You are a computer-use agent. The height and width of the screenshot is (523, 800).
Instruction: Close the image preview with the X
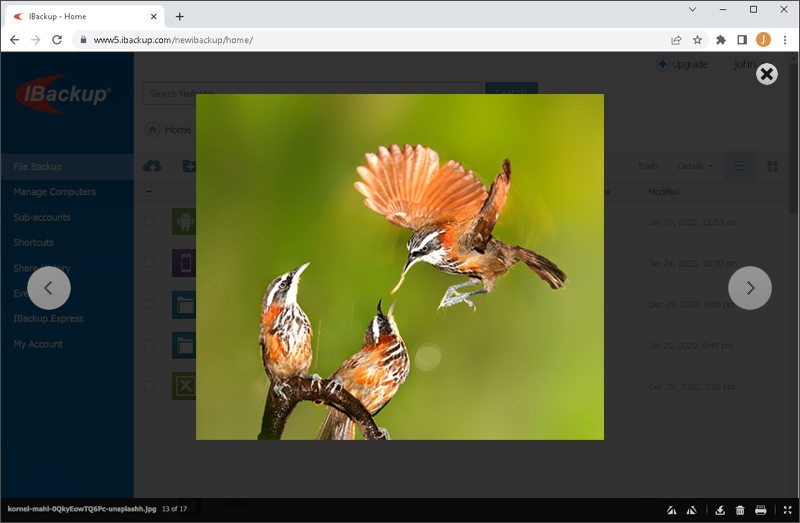coord(766,74)
